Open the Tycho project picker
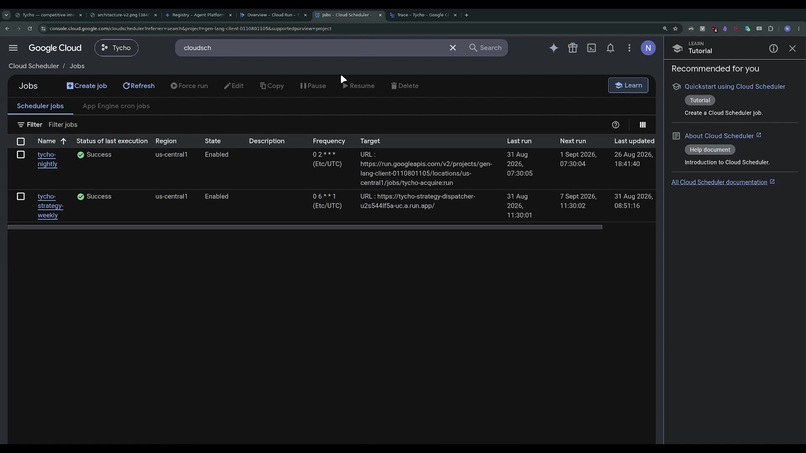Viewport: 806px width, 453px height. coord(116,48)
